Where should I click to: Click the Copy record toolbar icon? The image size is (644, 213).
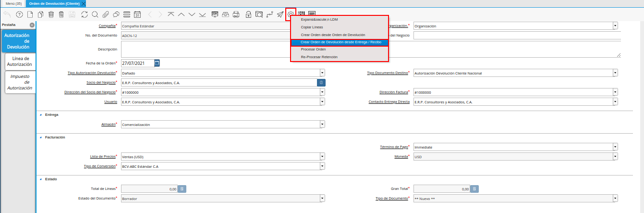click(40, 14)
